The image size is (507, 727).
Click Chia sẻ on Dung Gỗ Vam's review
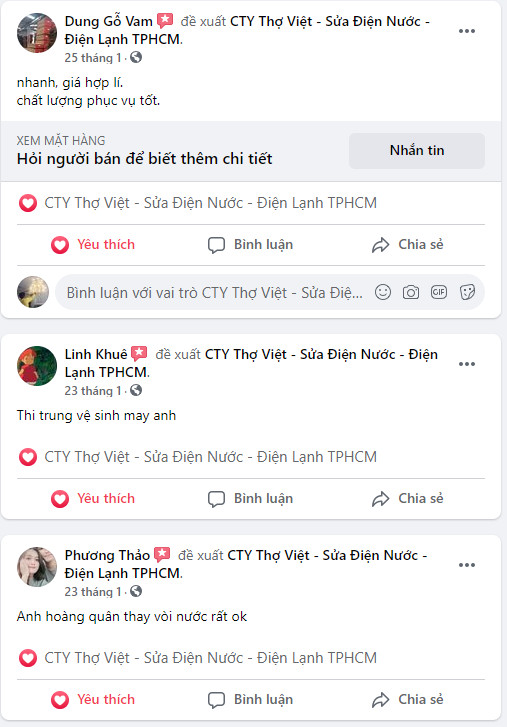tap(407, 245)
